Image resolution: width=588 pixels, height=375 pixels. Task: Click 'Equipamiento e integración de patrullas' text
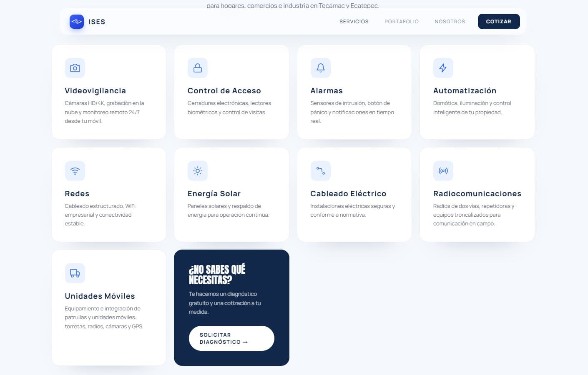[x=104, y=317]
